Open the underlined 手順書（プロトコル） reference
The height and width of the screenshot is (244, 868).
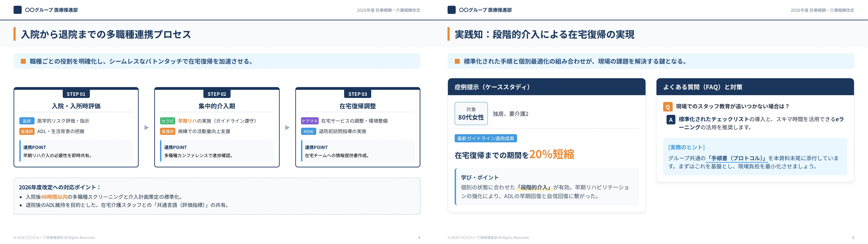[737, 158]
